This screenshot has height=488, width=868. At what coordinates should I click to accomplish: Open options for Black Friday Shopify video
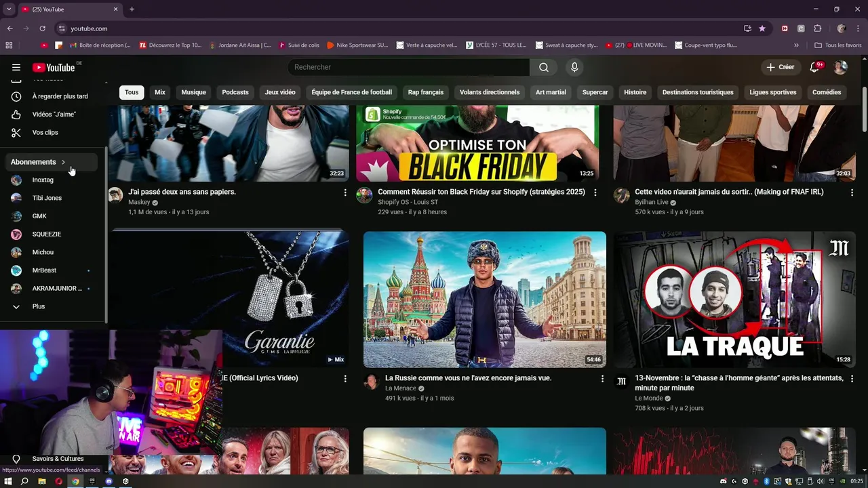(x=595, y=192)
